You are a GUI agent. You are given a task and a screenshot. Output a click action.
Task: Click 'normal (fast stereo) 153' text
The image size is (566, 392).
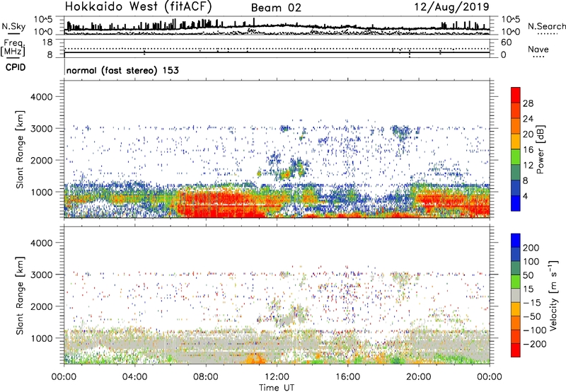[122, 71]
